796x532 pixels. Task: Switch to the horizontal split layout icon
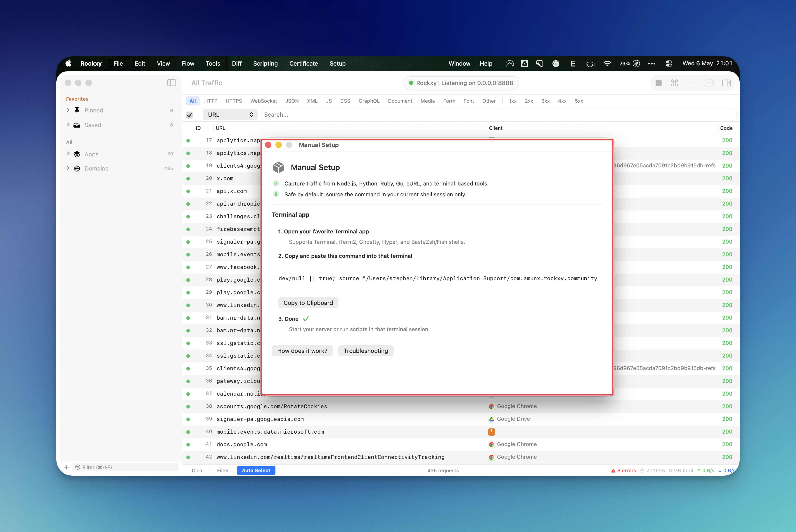709,83
